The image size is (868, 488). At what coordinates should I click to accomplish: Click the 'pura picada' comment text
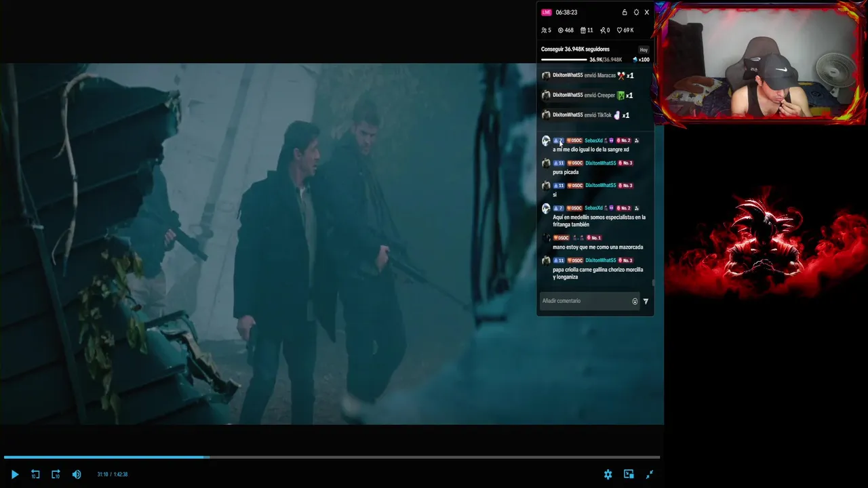point(566,172)
